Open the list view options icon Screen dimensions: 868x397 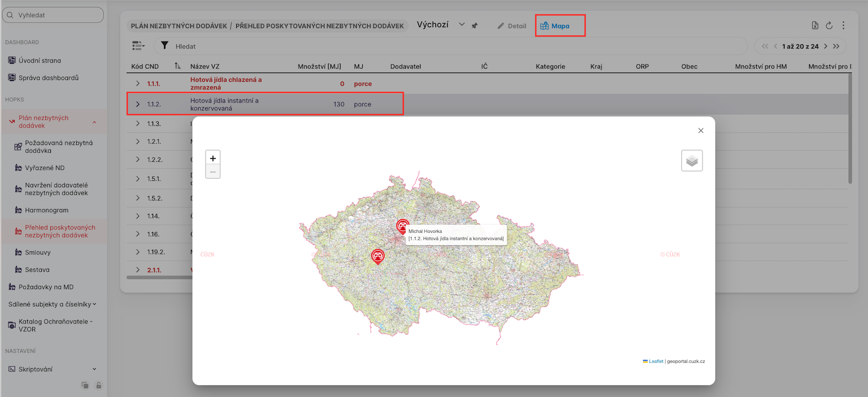tap(138, 46)
